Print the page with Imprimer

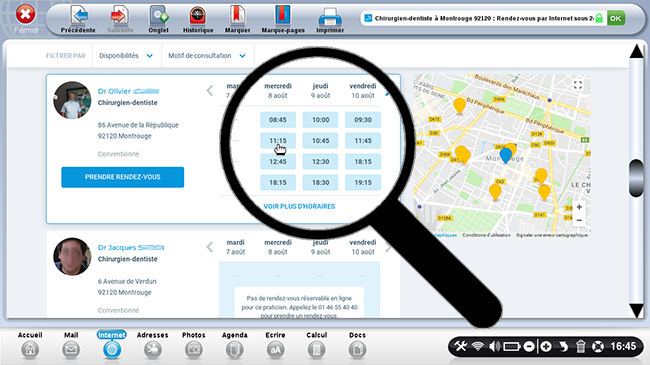[330, 19]
